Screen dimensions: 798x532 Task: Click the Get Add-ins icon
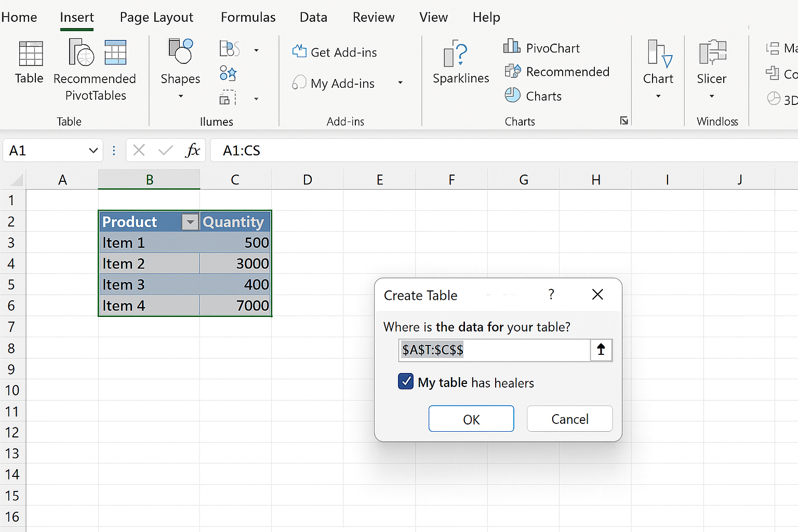[x=299, y=51]
